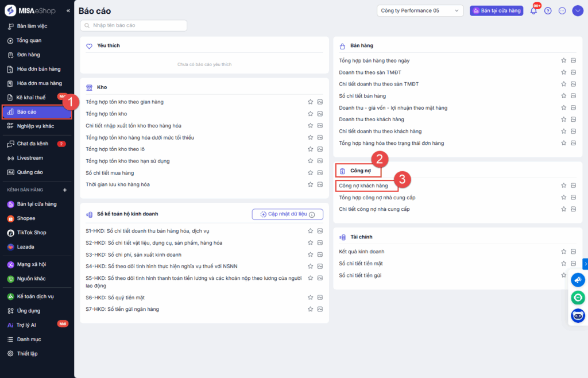Click preview icon for Kết quả kinh doanh
The height and width of the screenshot is (378, 588).
point(573,252)
